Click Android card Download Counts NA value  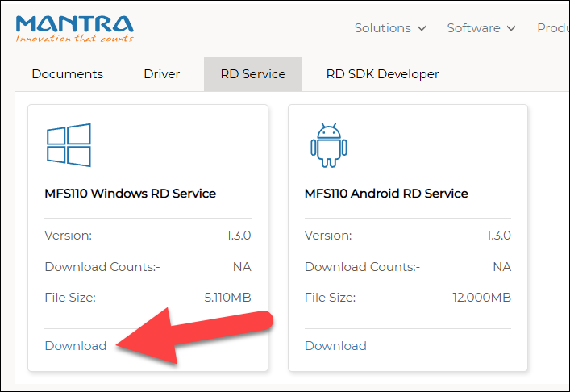coord(502,267)
